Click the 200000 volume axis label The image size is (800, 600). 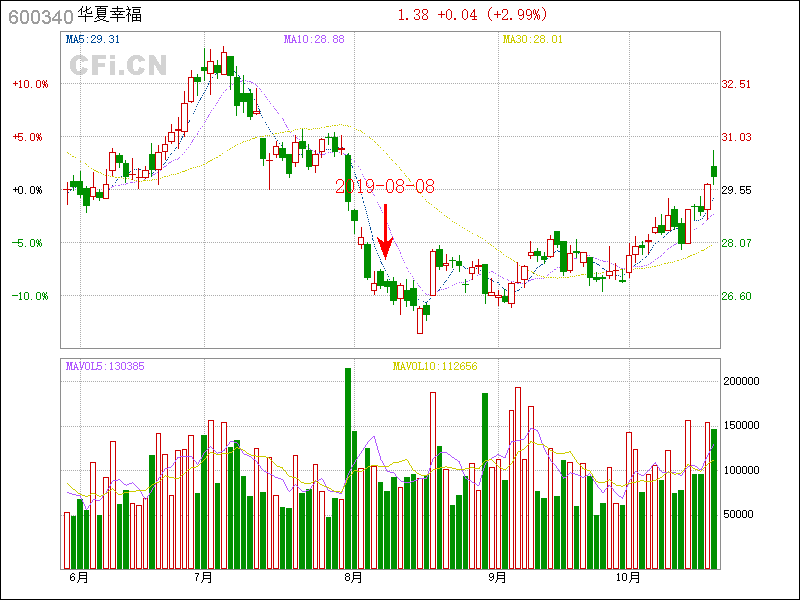click(x=742, y=381)
